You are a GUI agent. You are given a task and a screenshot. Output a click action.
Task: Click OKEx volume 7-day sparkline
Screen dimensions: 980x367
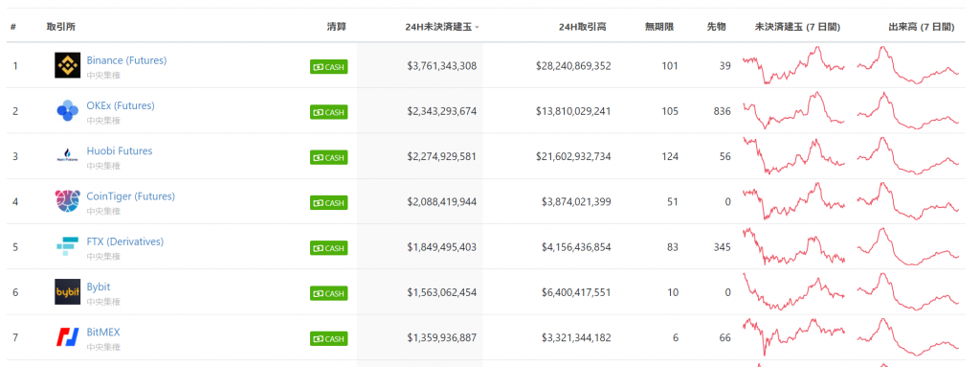pyautogui.click(x=907, y=110)
